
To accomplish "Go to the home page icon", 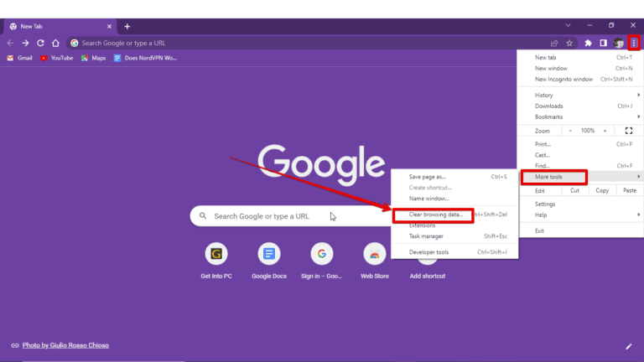I will (55, 43).
